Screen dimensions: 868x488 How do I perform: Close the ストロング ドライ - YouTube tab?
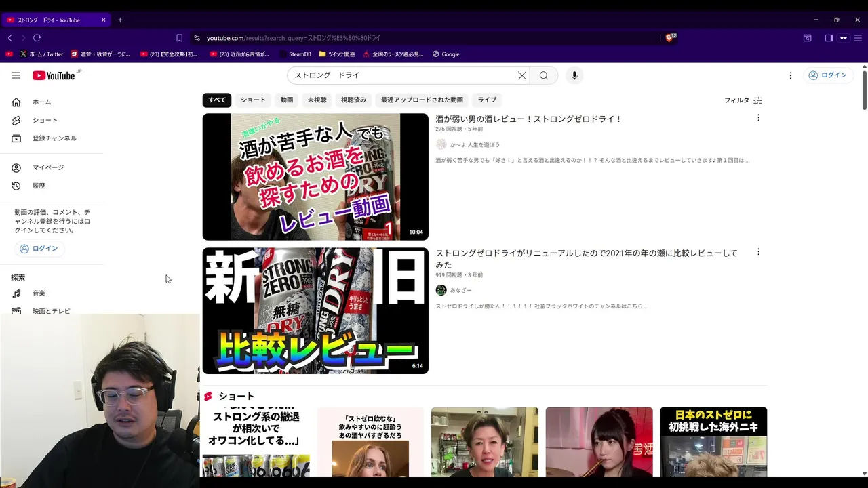tap(104, 20)
